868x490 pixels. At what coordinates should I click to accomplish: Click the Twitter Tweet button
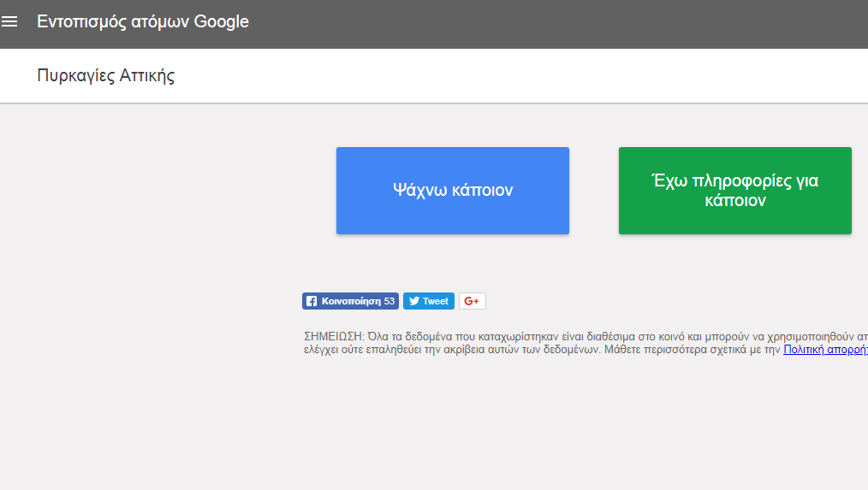point(429,301)
